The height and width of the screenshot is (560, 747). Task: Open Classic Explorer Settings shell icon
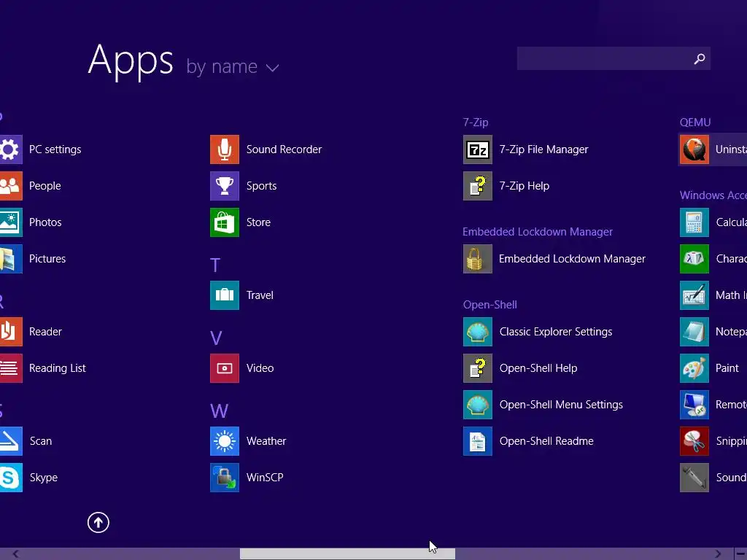click(x=477, y=332)
